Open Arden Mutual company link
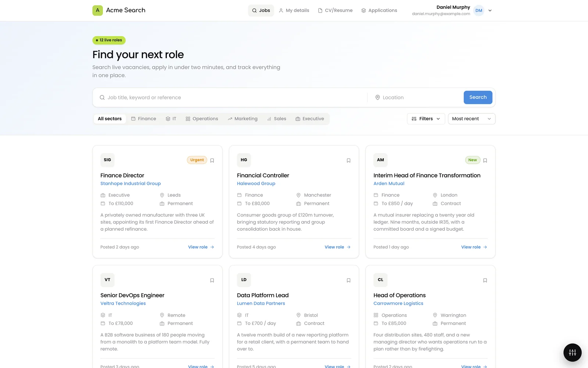This screenshot has height=368, width=588. click(389, 184)
